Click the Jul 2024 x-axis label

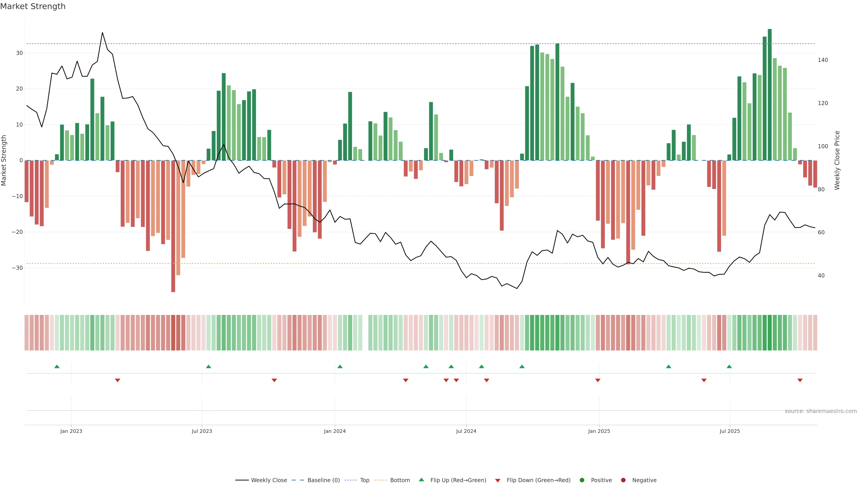[466, 431]
